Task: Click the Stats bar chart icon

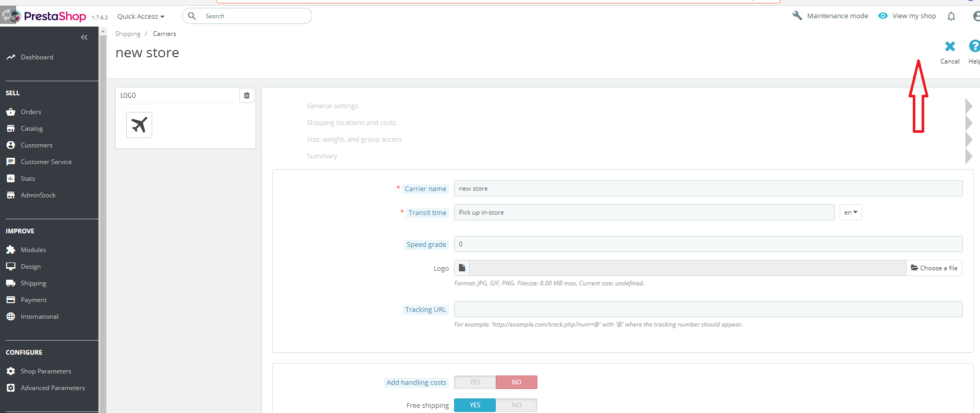Action: click(10, 179)
